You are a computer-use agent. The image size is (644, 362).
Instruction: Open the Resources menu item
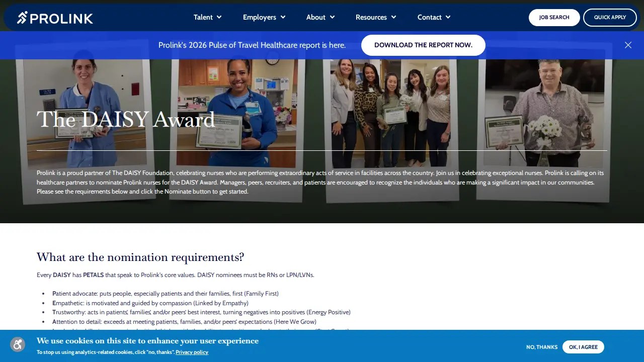pos(371,17)
